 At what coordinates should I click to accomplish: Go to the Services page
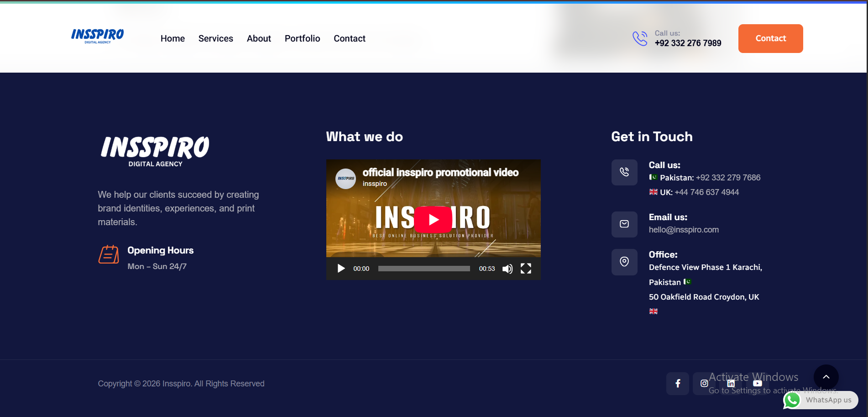coord(216,38)
